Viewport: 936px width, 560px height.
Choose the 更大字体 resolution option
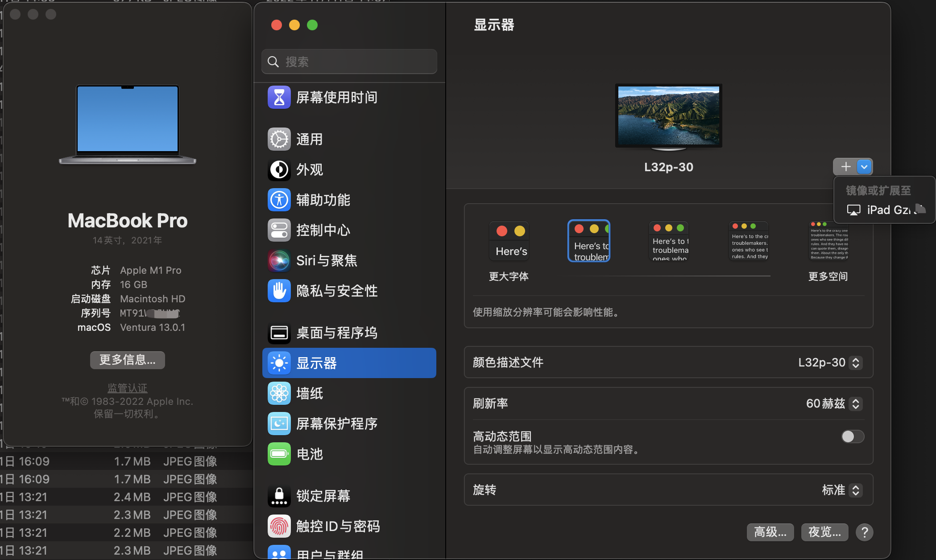coord(509,241)
